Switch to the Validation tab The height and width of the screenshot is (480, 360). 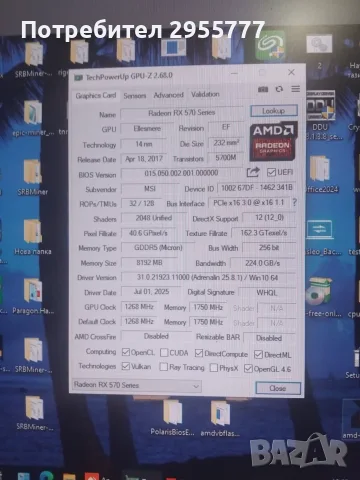(205, 94)
